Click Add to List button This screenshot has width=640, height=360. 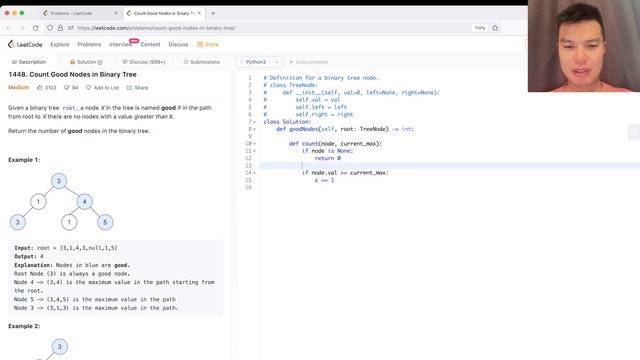102,88
